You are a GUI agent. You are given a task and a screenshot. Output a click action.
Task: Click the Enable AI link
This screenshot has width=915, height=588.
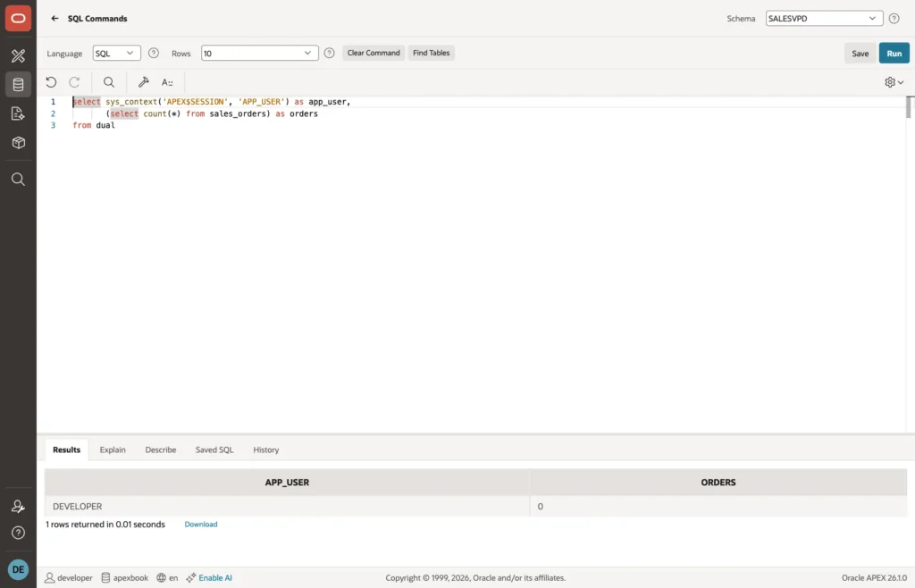point(209,578)
